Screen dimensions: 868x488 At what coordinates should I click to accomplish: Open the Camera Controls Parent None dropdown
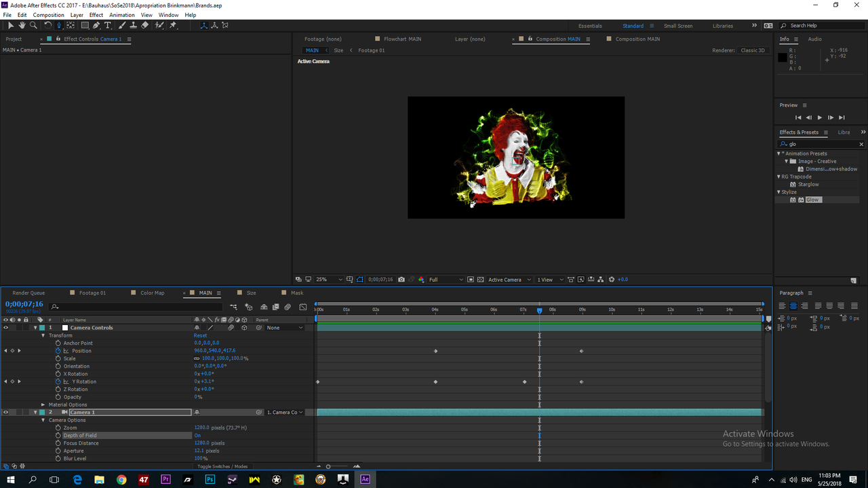click(x=285, y=328)
